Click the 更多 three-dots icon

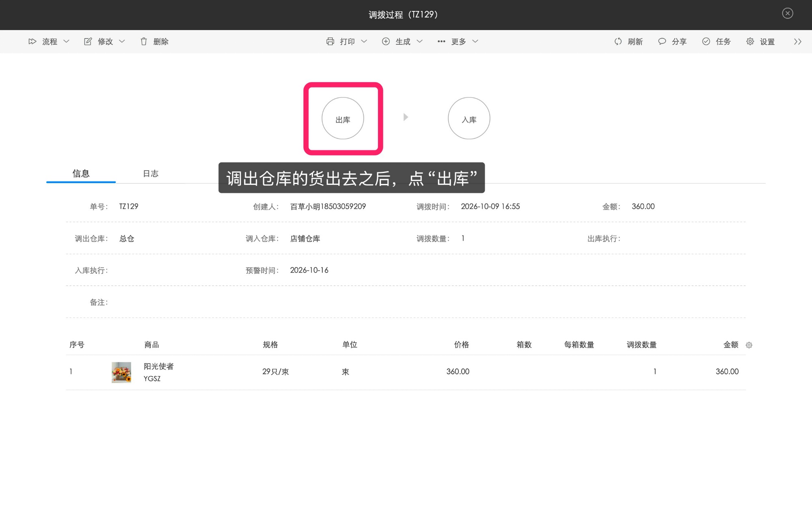click(x=441, y=41)
